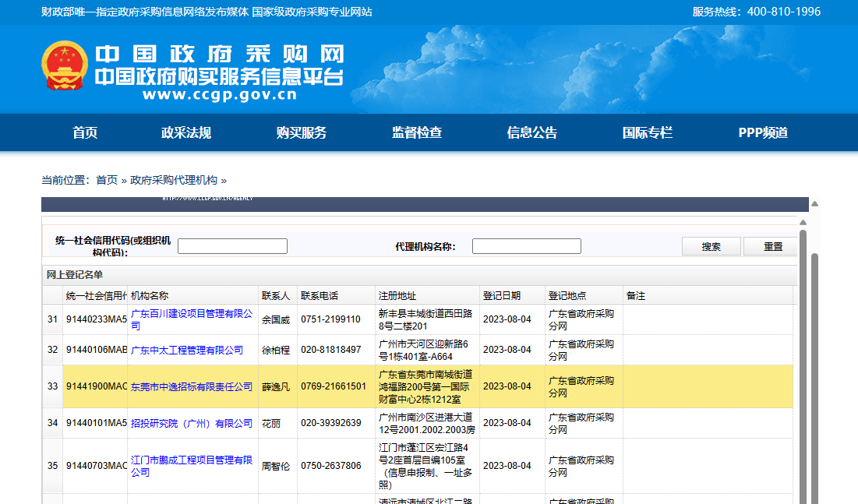Viewport: 858px width, 504px height.
Task: Open the 政采法规 navigation menu
Action: click(x=184, y=132)
